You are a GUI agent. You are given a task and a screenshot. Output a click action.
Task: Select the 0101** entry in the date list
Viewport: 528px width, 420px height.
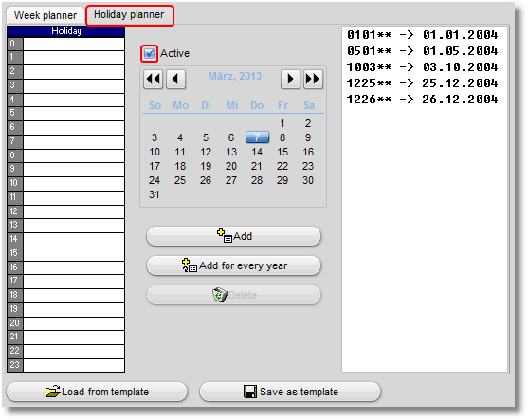[x=422, y=35]
